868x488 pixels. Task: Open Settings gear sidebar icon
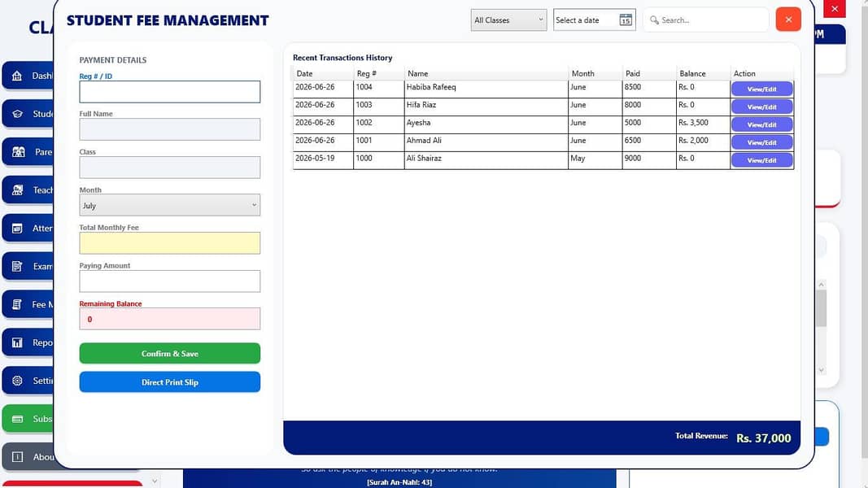click(17, 381)
